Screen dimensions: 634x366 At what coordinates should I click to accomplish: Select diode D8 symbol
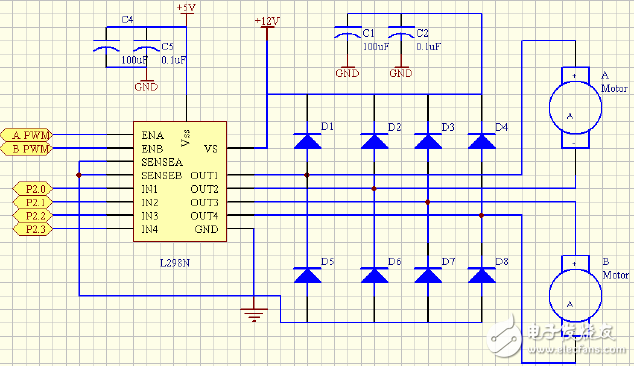click(x=482, y=275)
